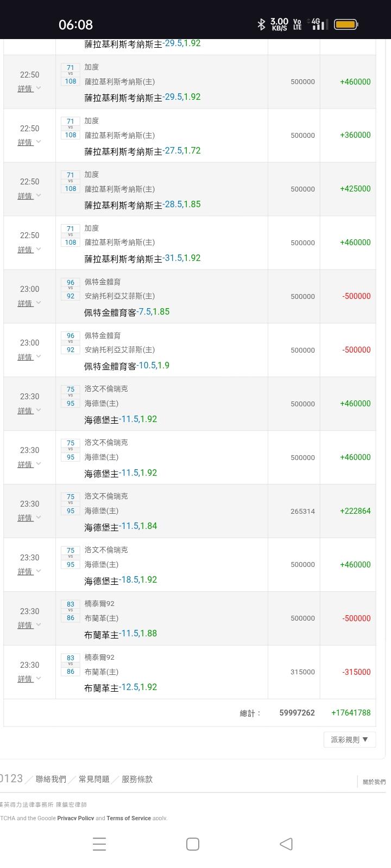The image size is (391, 868).
Task: Tap the Android back navigation icon
Action: click(286, 844)
